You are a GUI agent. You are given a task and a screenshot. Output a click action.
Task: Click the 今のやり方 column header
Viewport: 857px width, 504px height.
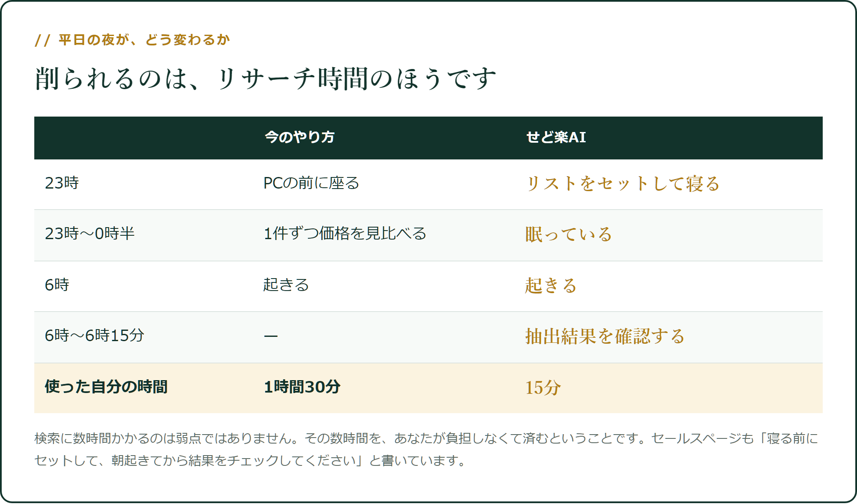[300, 137]
